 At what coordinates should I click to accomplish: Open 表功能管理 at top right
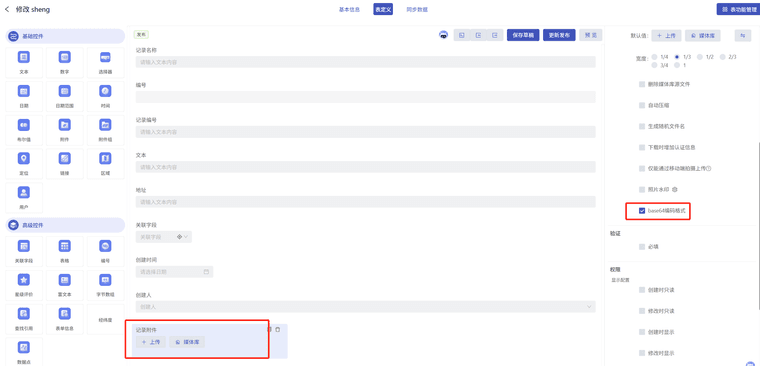(x=738, y=9)
